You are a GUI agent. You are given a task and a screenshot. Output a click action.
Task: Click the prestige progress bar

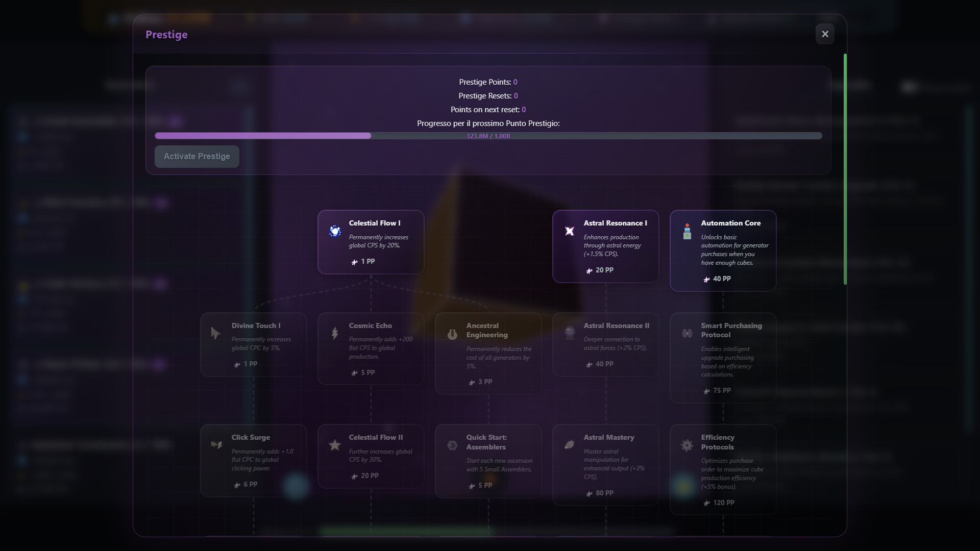[x=488, y=136]
